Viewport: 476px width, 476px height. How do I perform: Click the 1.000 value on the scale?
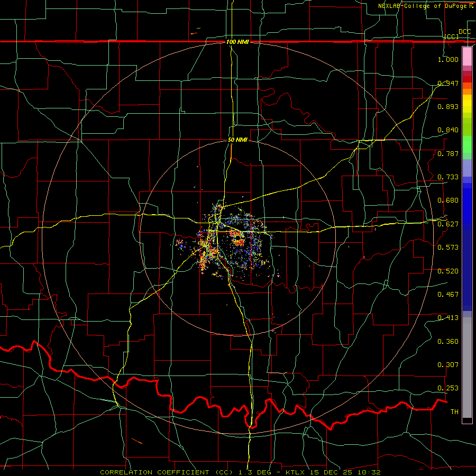(x=448, y=59)
